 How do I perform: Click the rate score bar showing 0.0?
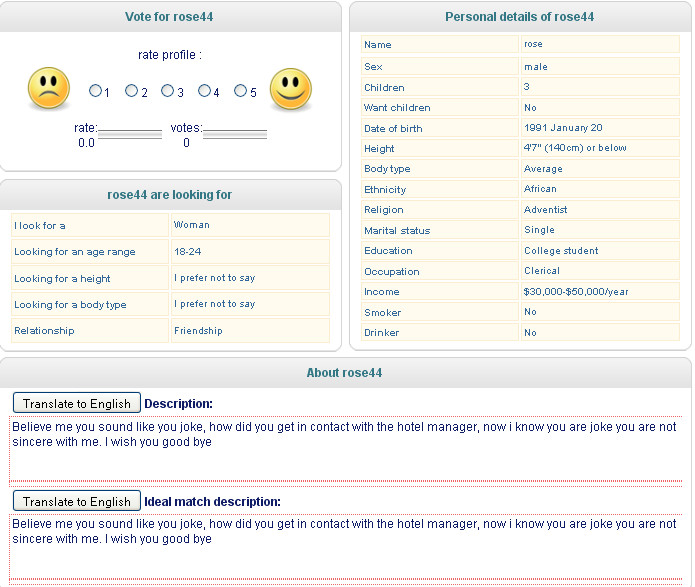click(129, 134)
